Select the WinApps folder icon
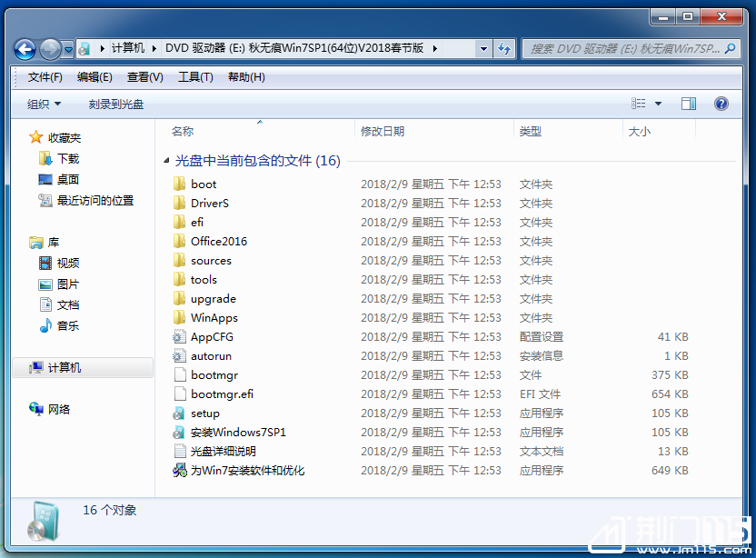Image resolution: width=756 pixels, height=558 pixels. pos(179,317)
